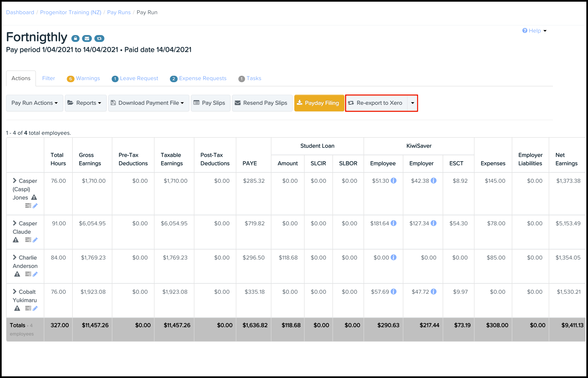Click the lock icon next to Fortnightly

[x=75, y=39]
